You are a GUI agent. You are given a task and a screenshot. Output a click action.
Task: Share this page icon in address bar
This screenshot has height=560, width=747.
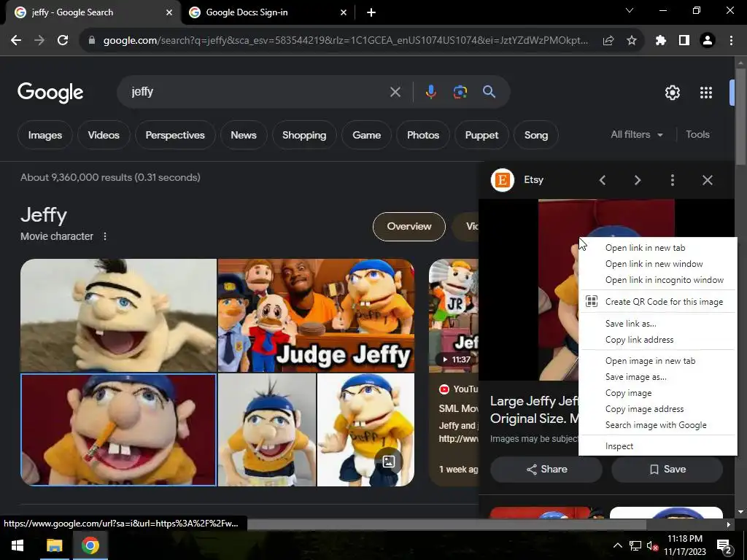pos(608,41)
